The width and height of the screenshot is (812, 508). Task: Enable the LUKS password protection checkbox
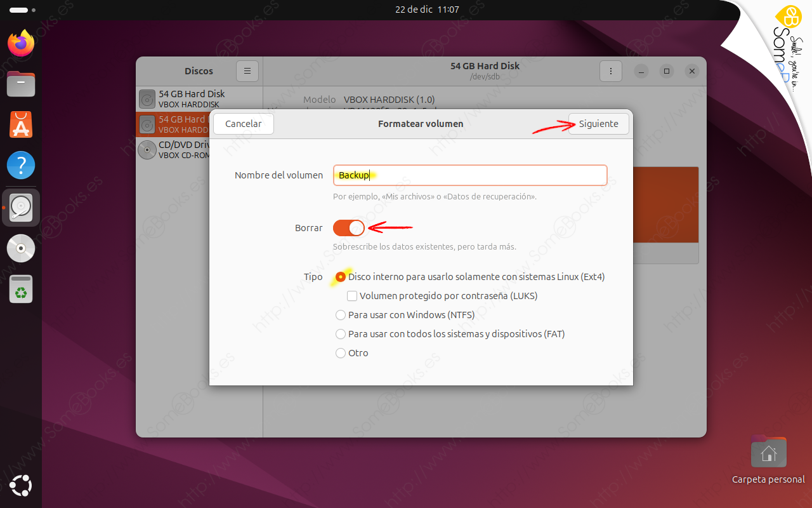(x=352, y=295)
